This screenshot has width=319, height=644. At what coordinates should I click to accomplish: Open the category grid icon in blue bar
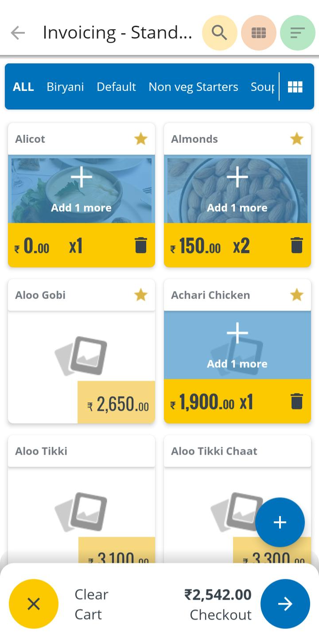coord(295,87)
